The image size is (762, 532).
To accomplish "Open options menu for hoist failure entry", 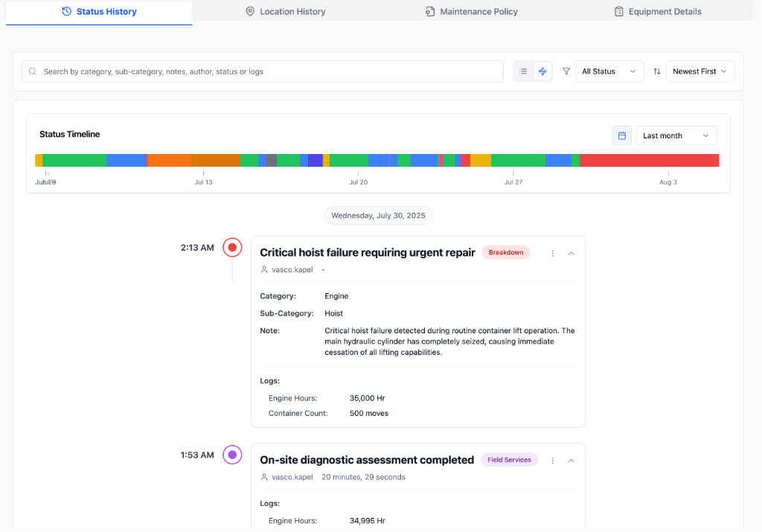I will pyautogui.click(x=553, y=253).
